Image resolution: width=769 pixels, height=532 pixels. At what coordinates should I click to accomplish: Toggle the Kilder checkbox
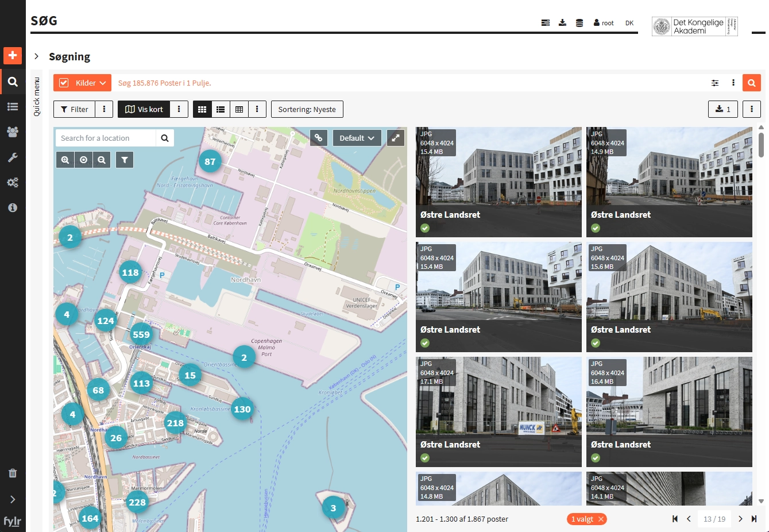[x=64, y=83]
